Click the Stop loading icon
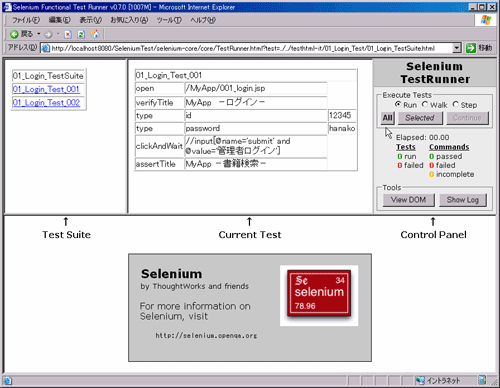 tap(68, 34)
